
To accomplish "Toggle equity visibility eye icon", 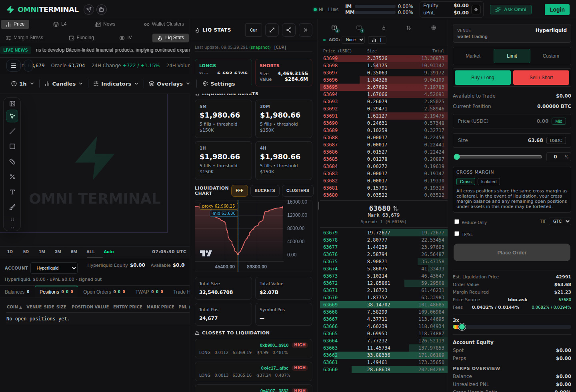I will [476, 10].
